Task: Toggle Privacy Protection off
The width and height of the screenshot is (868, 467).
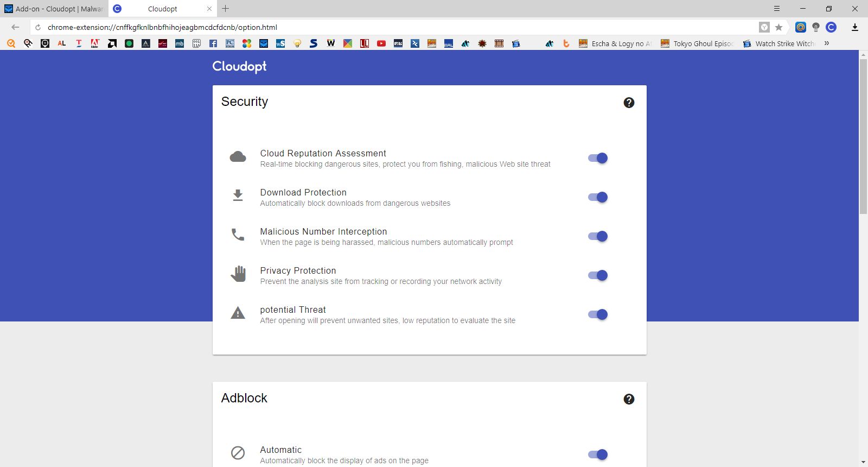Action: tap(598, 275)
